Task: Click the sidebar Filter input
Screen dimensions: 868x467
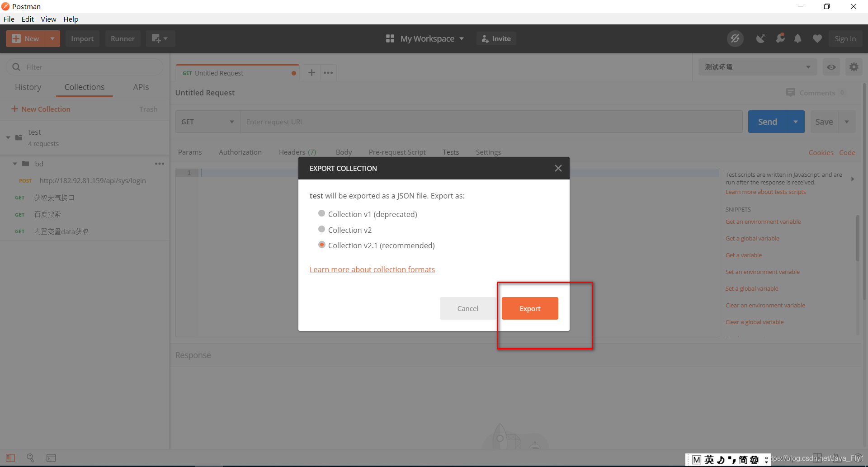Action: (85, 67)
